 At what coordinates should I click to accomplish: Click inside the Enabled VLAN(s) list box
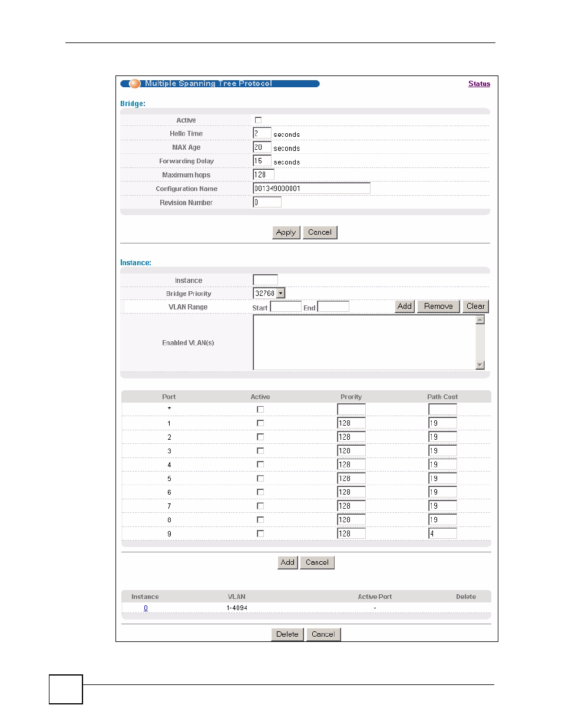pyautogui.click(x=364, y=342)
